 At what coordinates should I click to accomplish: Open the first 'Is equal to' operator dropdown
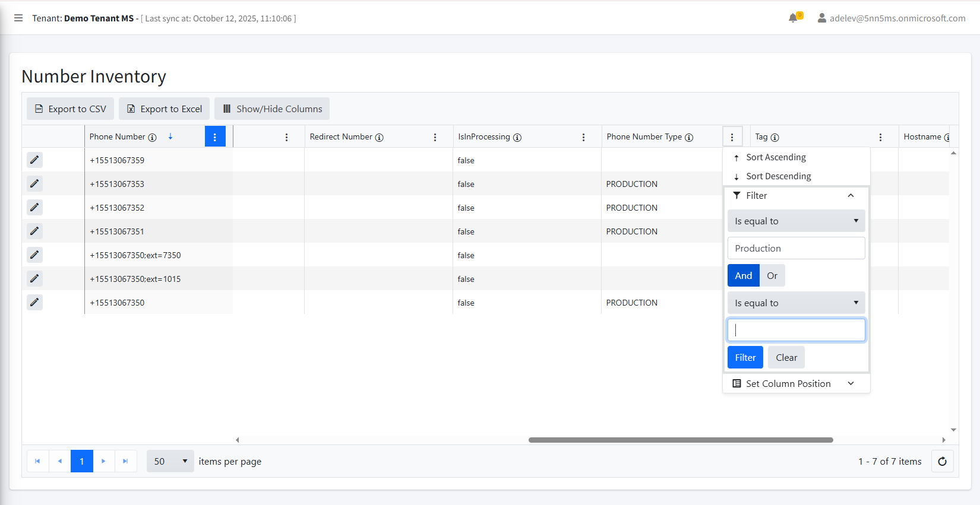tap(796, 221)
